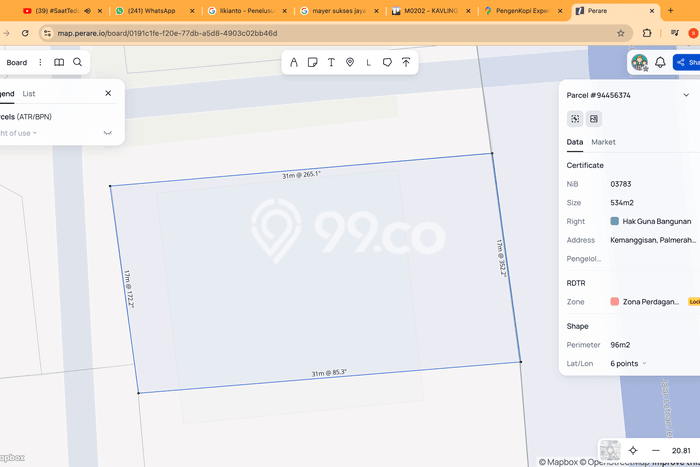Select the text tool
The image size is (700, 467).
pos(331,63)
